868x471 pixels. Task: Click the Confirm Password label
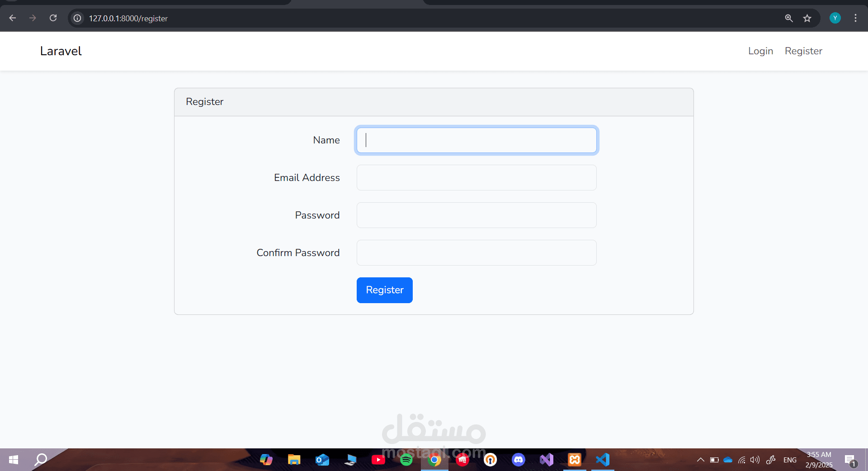point(298,253)
